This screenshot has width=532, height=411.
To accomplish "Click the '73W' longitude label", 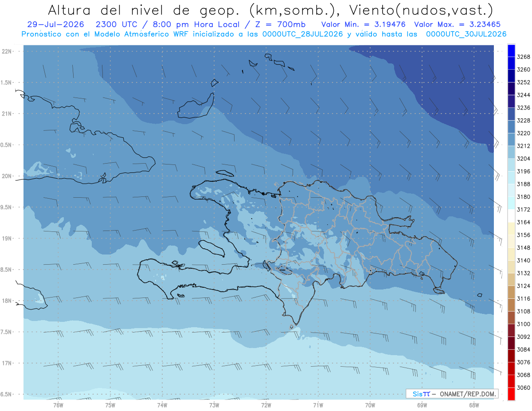I will 214,404.
